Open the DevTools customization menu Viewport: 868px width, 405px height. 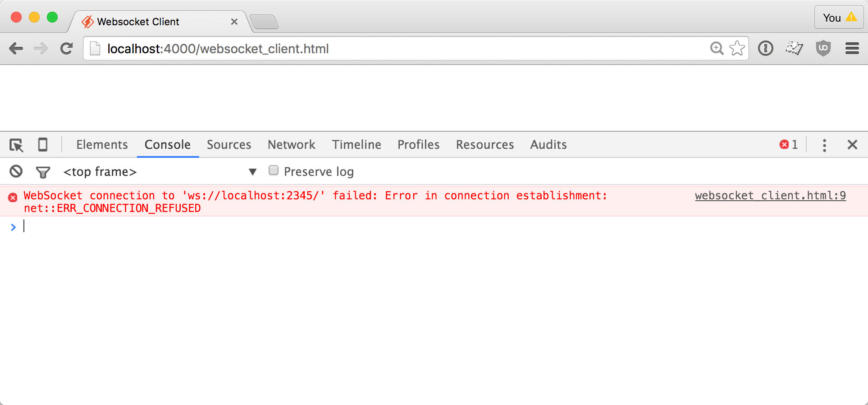coord(824,145)
